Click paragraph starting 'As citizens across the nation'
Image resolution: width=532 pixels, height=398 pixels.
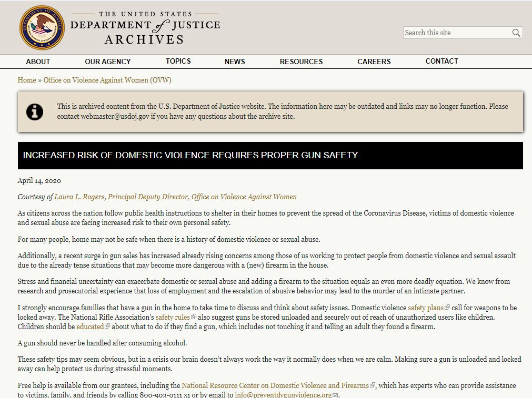click(266, 218)
